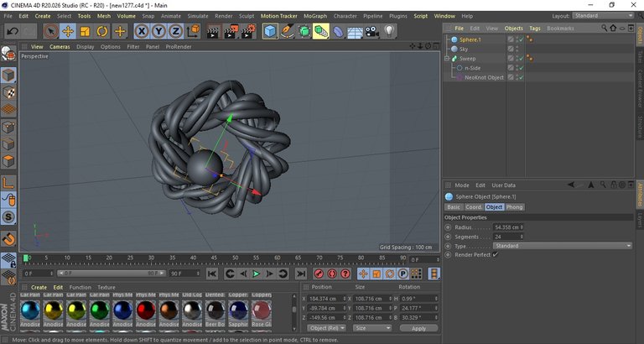Collapse the Sweep object hierarchy

[447, 59]
